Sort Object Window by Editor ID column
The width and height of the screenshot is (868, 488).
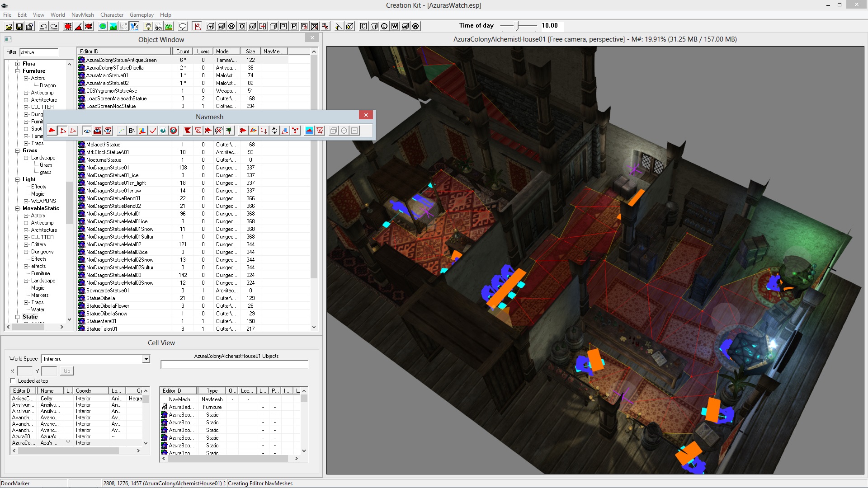click(124, 52)
